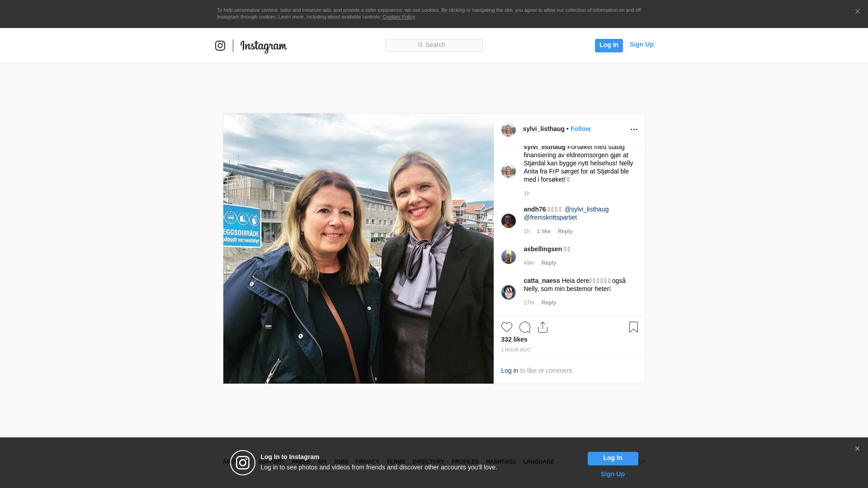
Task: Click Log In in bottom banner
Action: [x=613, y=459]
